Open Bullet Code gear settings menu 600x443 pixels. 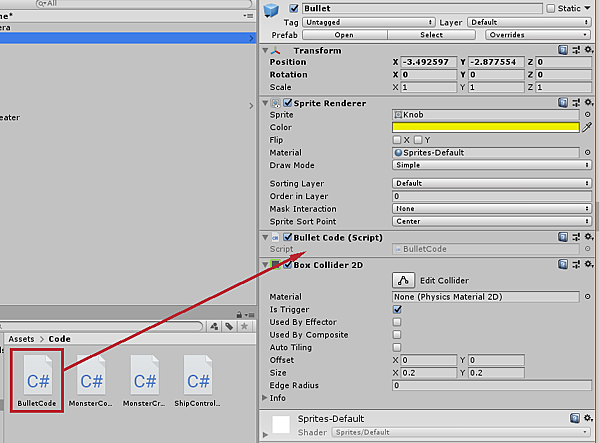(589, 237)
